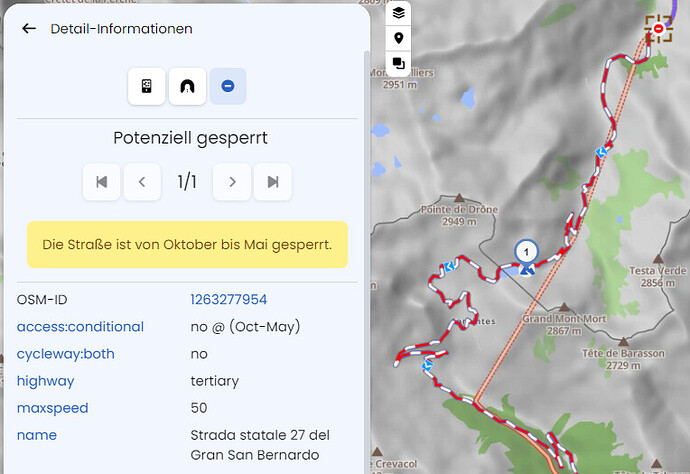Select the speed camera category icon
Image resolution: width=690 pixels, height=474 pixels.
pos(146,86)
